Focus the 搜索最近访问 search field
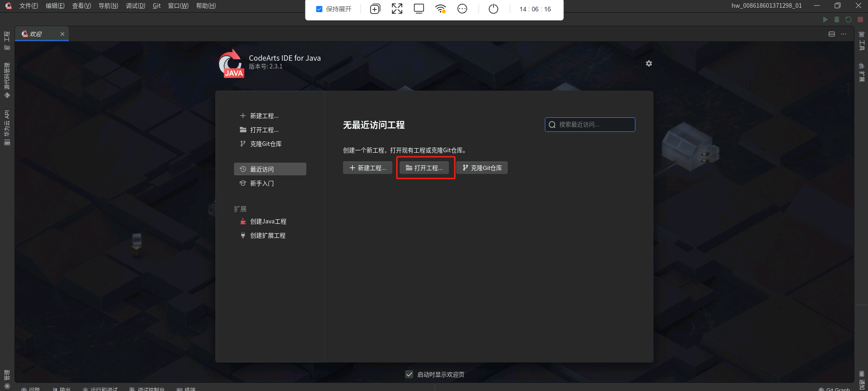 click(x=590, y=125)
